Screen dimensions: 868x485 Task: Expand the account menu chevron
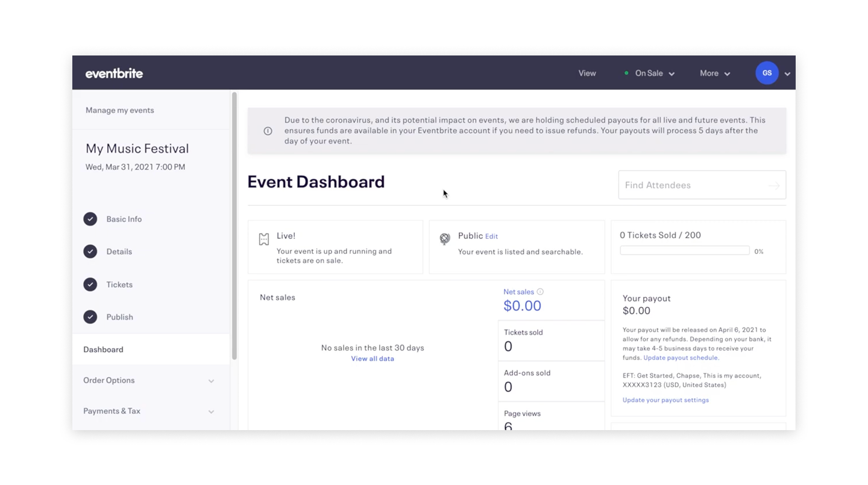(787, 74)
